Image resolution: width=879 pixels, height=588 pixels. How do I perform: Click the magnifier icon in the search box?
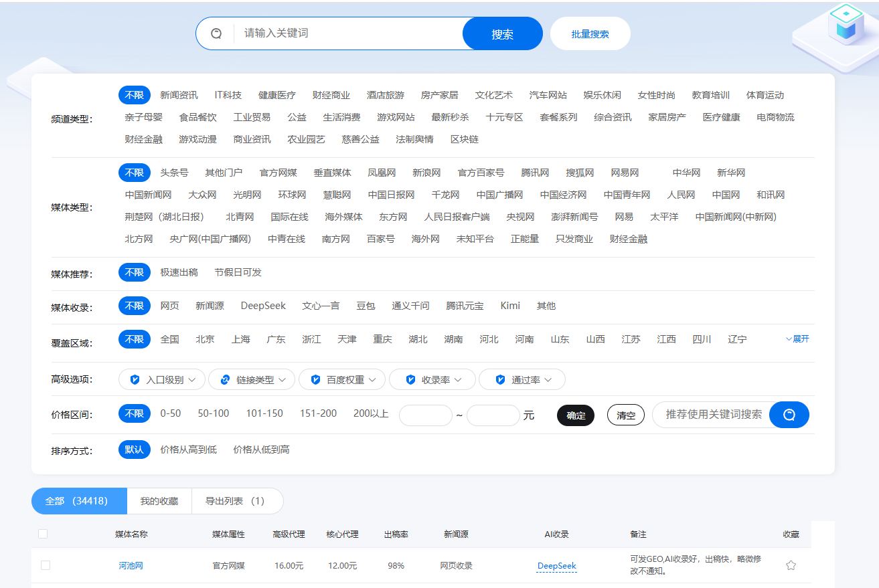pos(216,33)
